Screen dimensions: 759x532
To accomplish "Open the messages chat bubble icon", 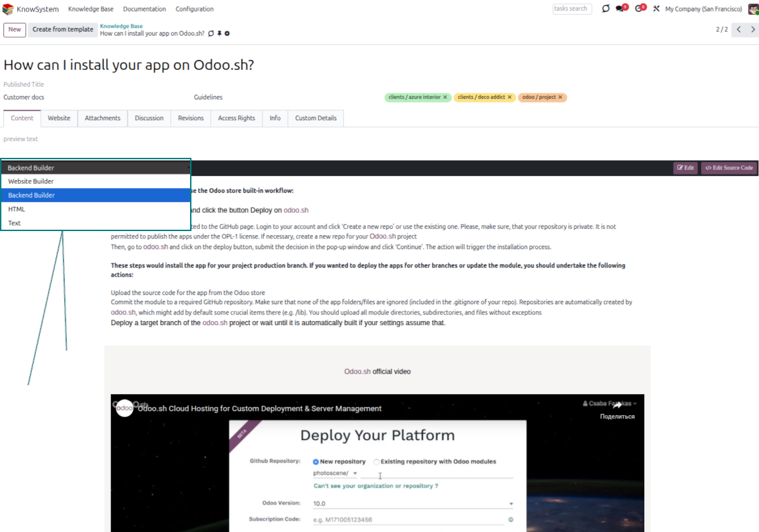I will point(621,9).
